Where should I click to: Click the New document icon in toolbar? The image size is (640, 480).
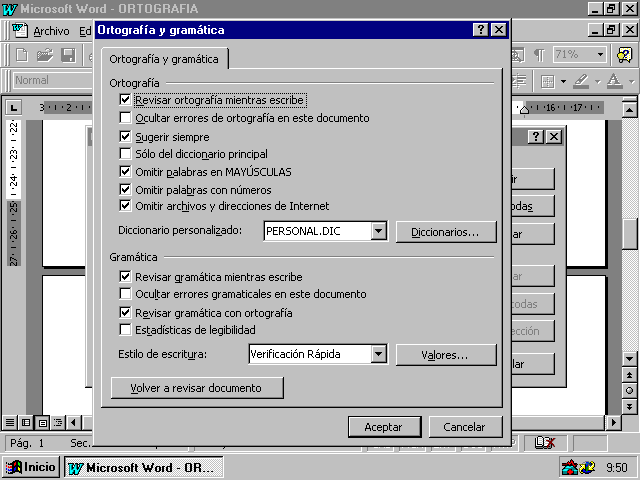click(x=22, y=54)
